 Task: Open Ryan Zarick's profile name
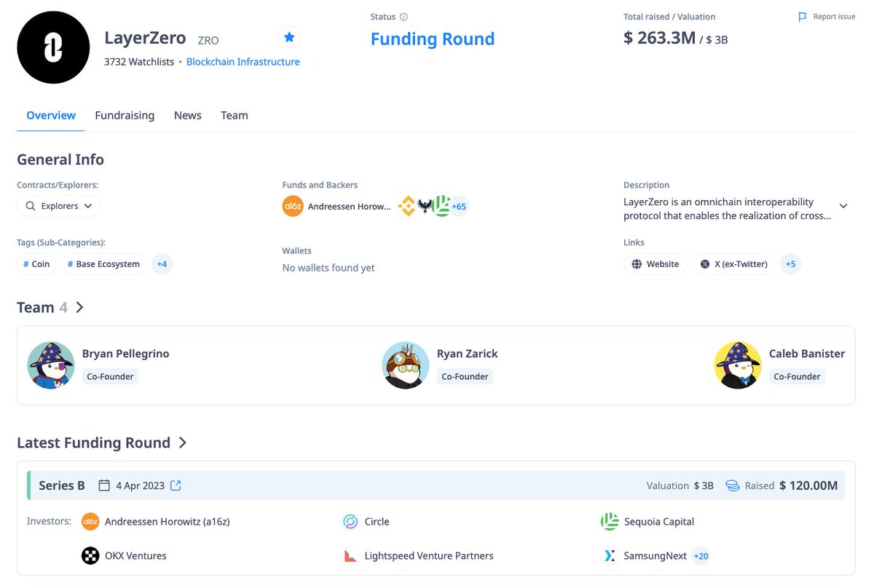pyautogui.click(x=468, y=354)
